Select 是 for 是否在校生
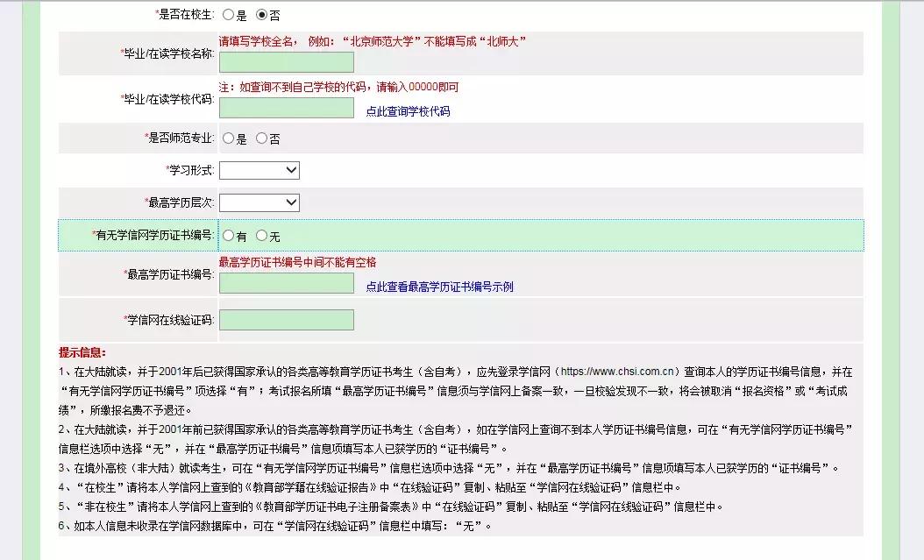 [x=227, y=14]
